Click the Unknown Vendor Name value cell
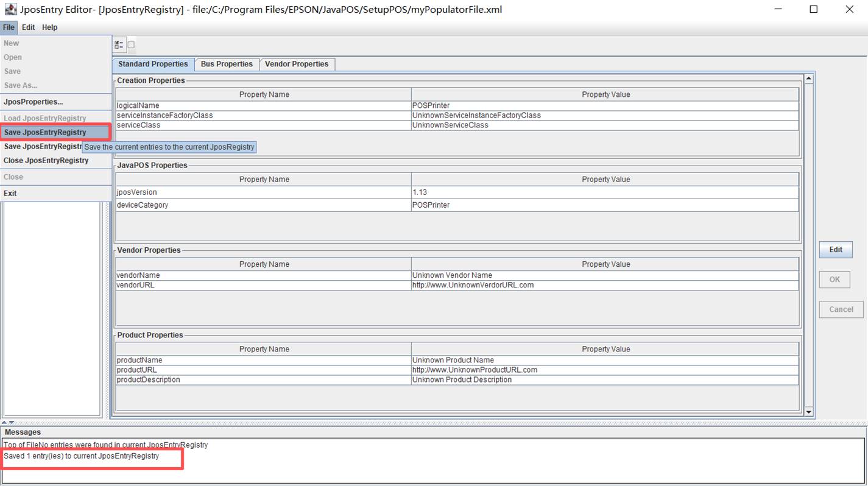 (x=605, y=275)
